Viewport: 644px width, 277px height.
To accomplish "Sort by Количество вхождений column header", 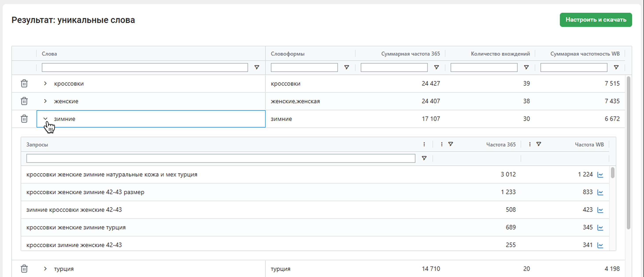I will click(500, 54).
